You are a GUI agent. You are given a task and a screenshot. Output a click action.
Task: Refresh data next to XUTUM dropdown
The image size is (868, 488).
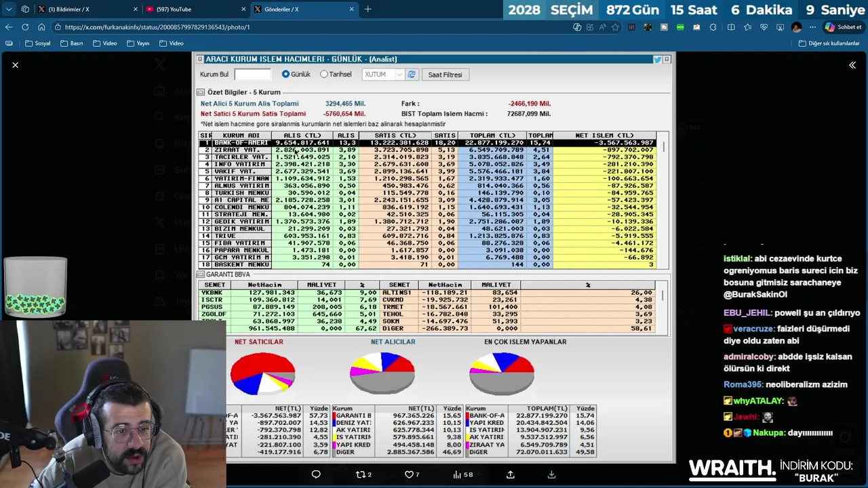click(412, 75)
